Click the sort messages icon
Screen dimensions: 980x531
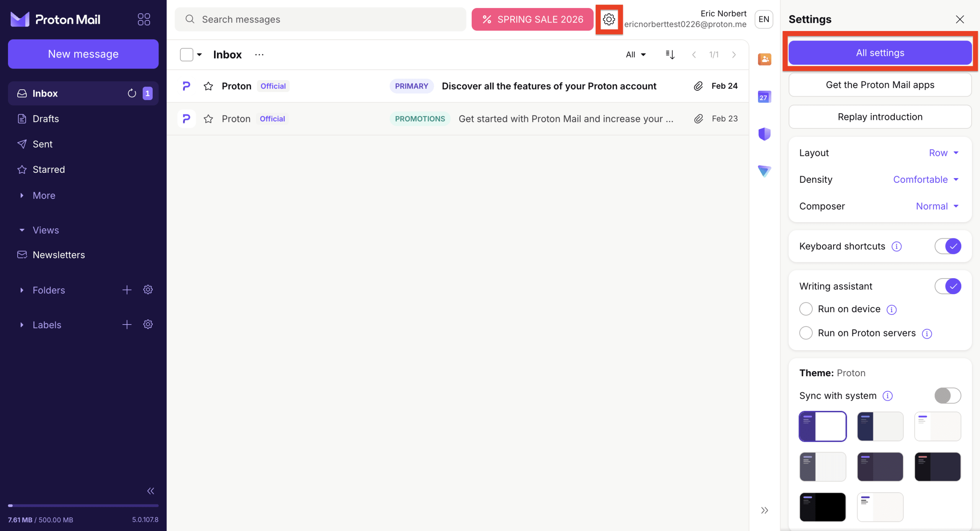pos(670,54)
